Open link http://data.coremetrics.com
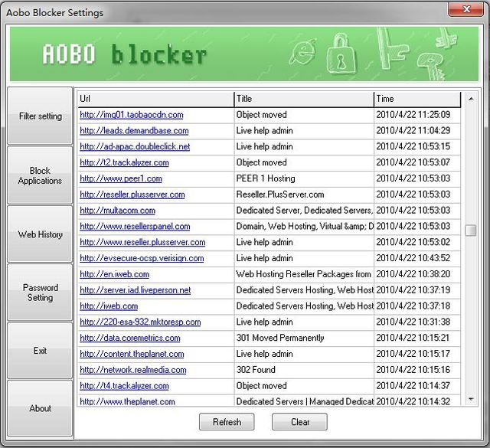This screenshot has width=490, height=448. point(130,338)
